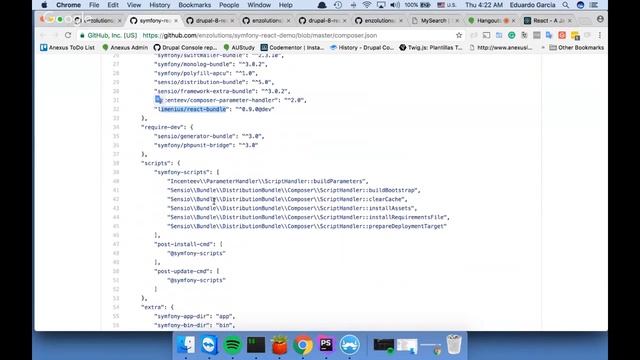The width and height of the screenshot is (640, 360).
Task: Click the "symfony-scripts" key on line 39
Action: click(182, 172)
